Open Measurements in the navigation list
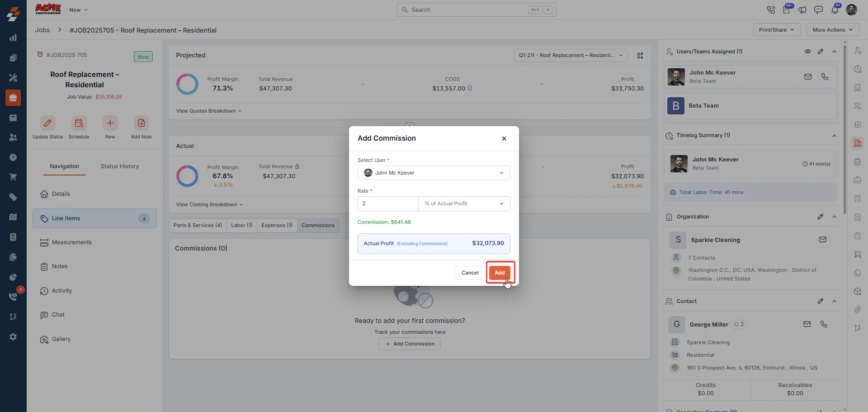Image resolution: width=868 pixels, height=412 pixels. click(x=94, y=242)
